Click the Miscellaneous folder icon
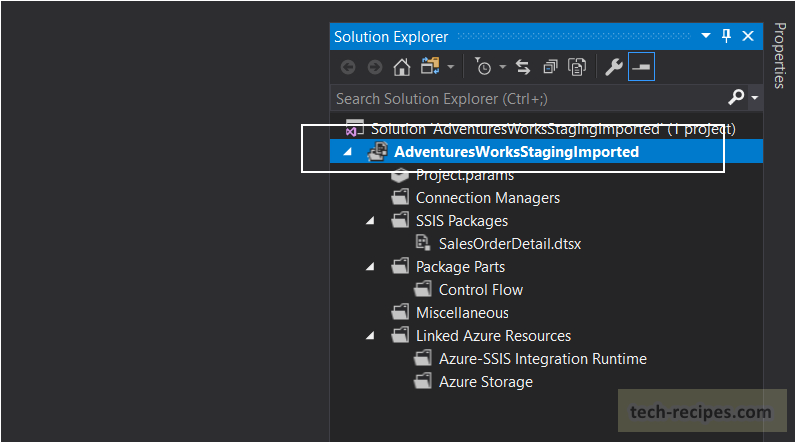796x443 pixels. coord(400,312)
